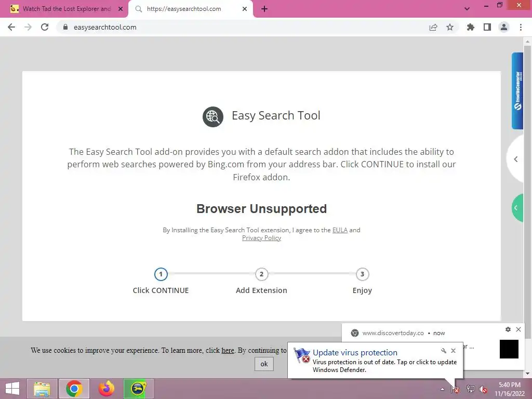
Task: Close the easysearchtool.com tab
Action: (245, 9)
